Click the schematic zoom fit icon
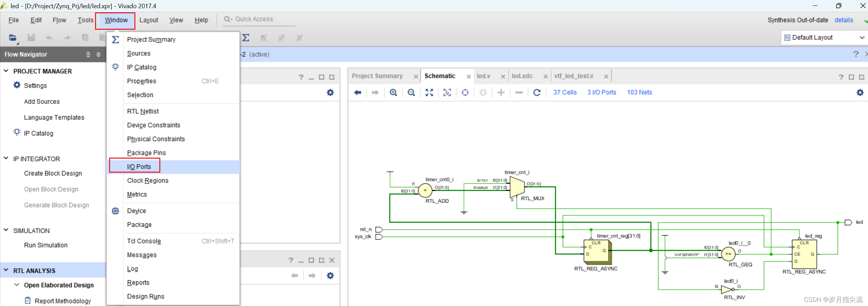Image resolution: width=868 pixels, height=306 pixels. [x=429, y=93]
